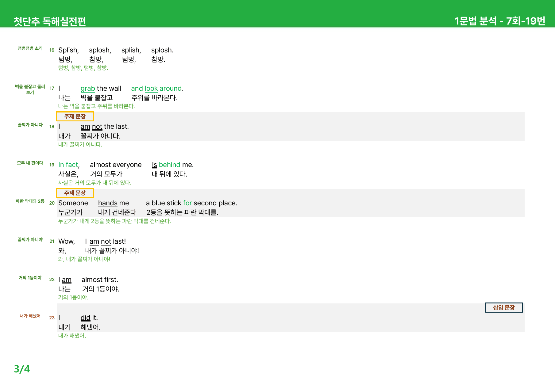Click the green phrase 'In fact,'
Screen dimensions: 555x392
[x=69, y=165]
